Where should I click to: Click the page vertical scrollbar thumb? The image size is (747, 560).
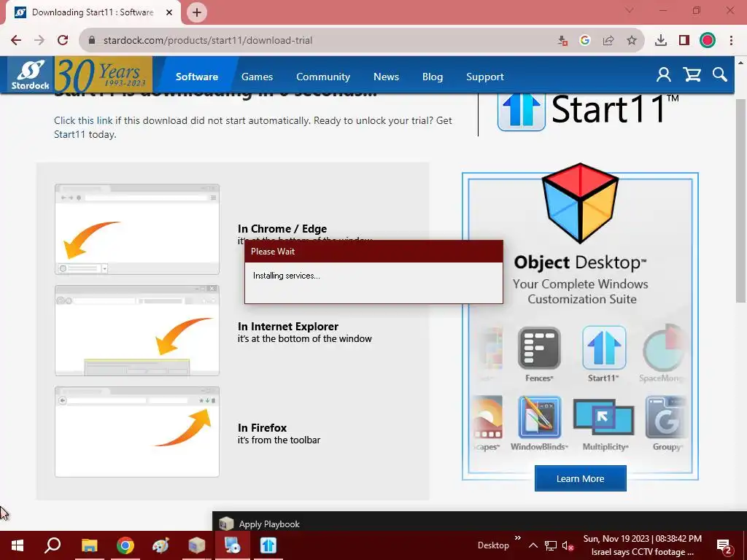click(740, 200)
